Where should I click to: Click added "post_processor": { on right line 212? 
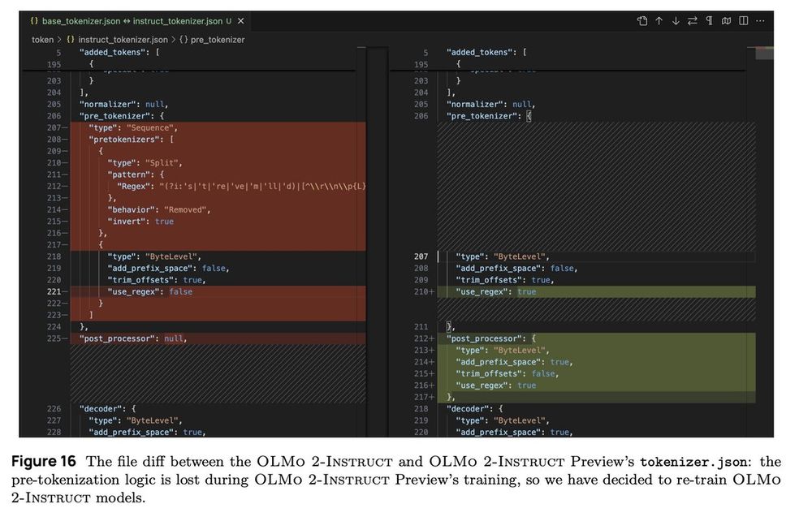[x=491, y=338]
